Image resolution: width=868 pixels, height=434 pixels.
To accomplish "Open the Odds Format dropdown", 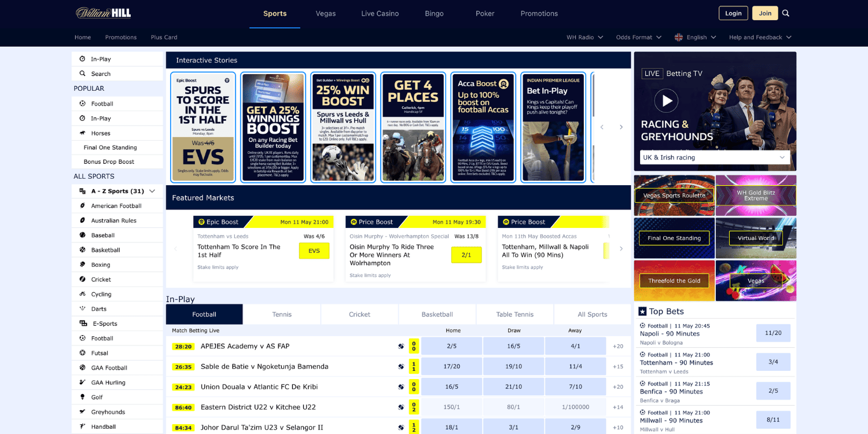I will click(639, 37).
